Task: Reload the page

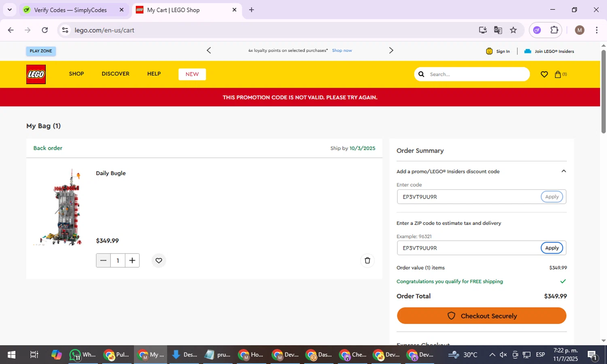Action: 45,30
